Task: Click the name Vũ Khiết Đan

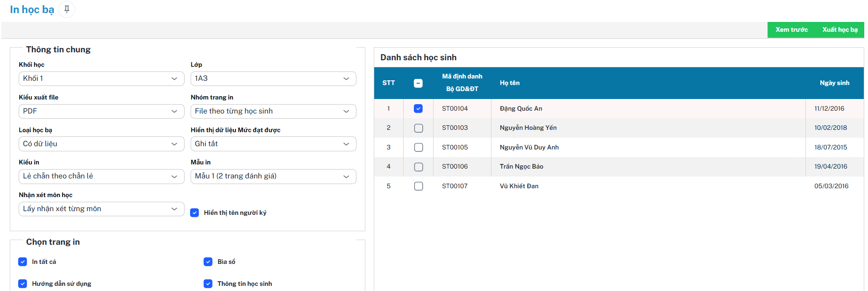Action: pos(519,186)
